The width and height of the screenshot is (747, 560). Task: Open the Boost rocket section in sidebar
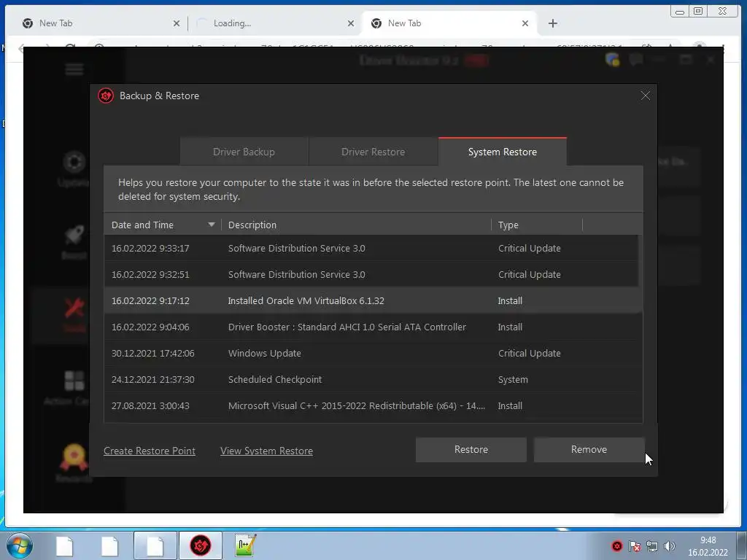click(x=74, y=242)
